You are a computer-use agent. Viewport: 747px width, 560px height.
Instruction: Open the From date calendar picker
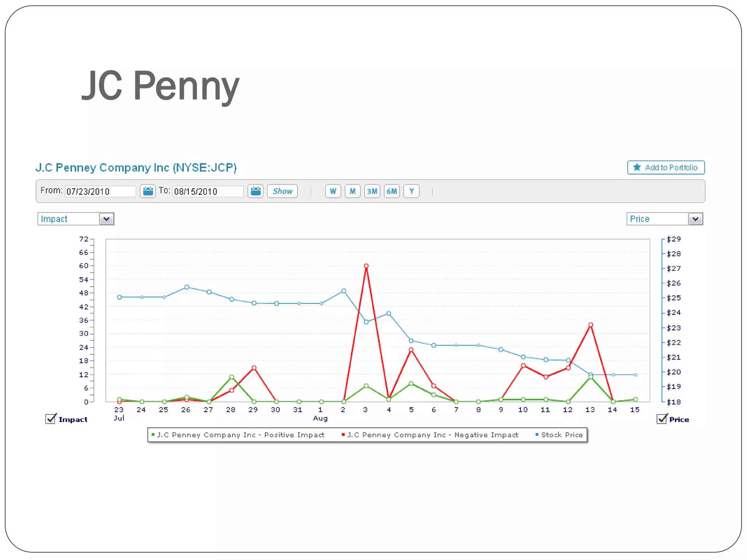tap(148, 191)
